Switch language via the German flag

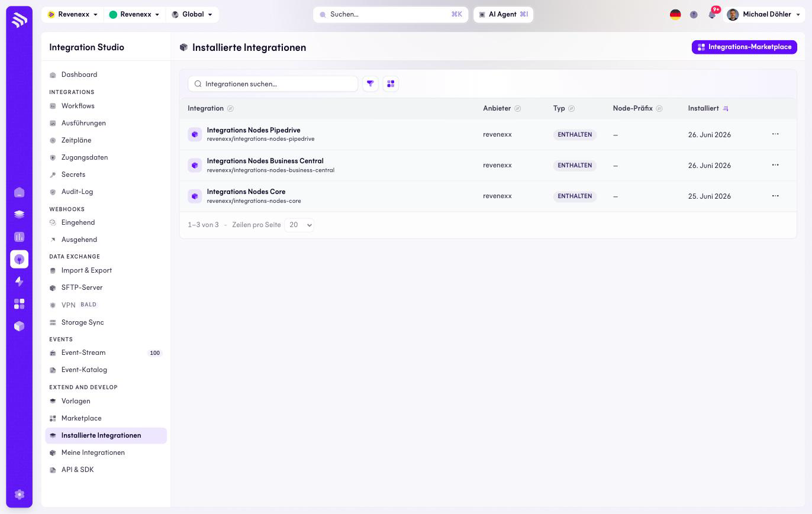675,15
